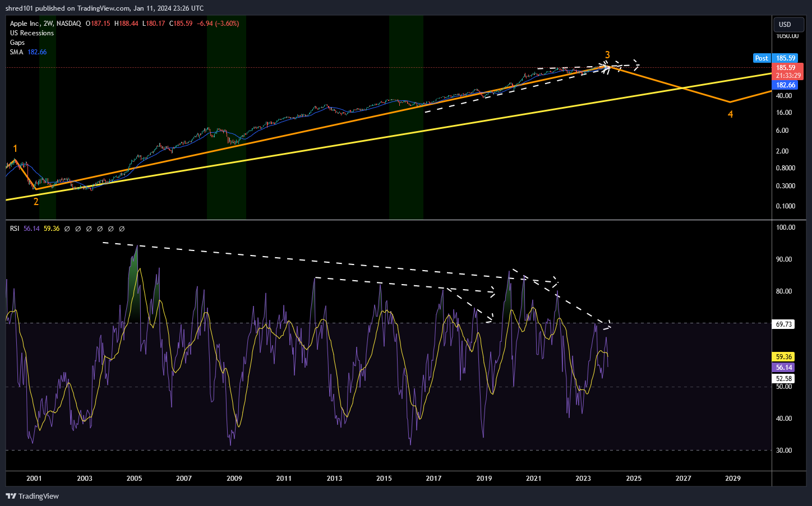Click the 1050.00 price axis label
This screenshot has height=506, width=812.
click(x=787, y=36)
